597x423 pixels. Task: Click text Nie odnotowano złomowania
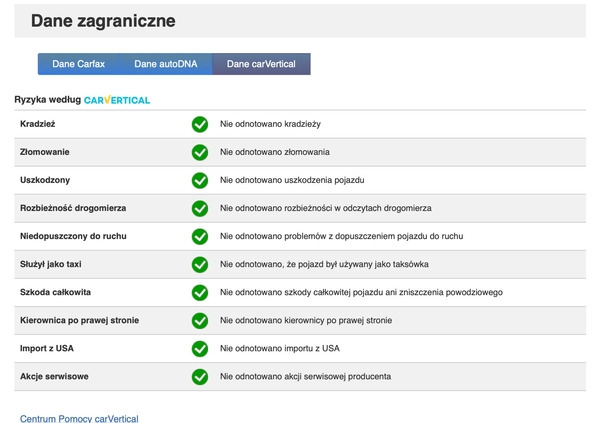point(275,152)
